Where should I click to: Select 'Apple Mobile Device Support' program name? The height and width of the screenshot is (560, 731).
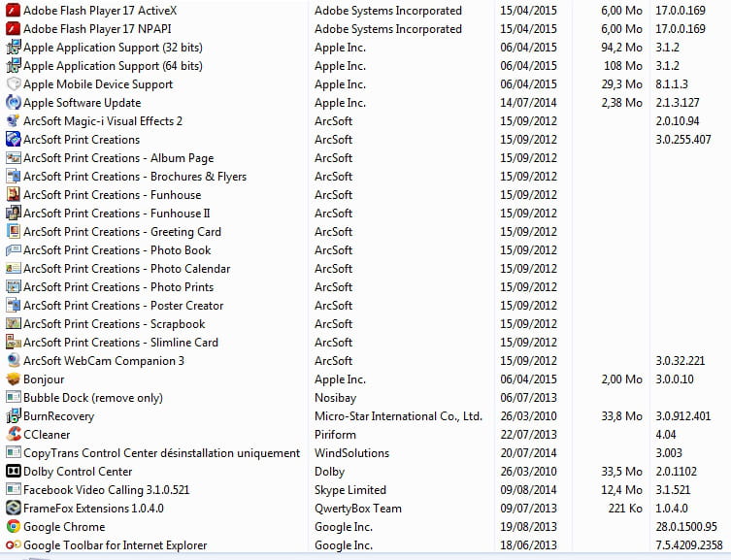click(98, 84)
